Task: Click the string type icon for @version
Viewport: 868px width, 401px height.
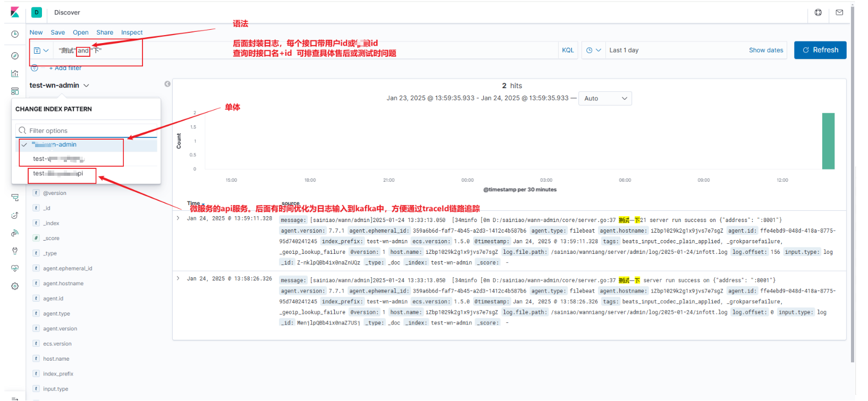Action: point(36,193)
